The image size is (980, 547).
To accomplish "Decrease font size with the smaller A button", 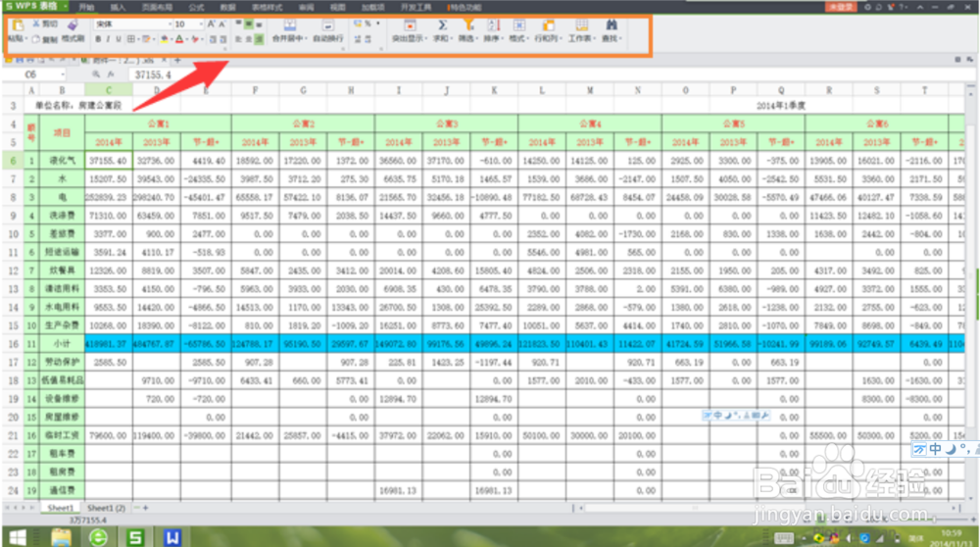I will [x=221, y=25].
